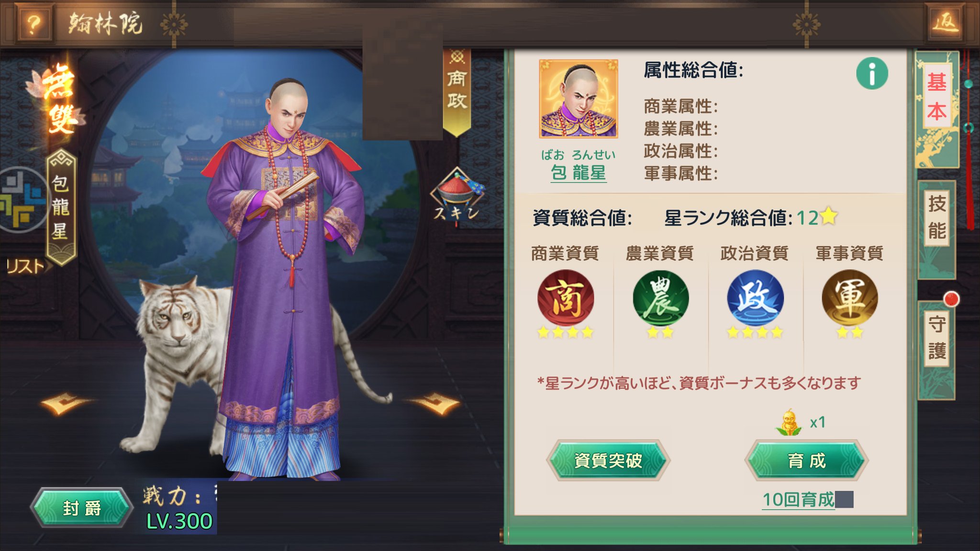
Task: Select the green 農 agriculture aptitude icon
Action: coord(660,298)
